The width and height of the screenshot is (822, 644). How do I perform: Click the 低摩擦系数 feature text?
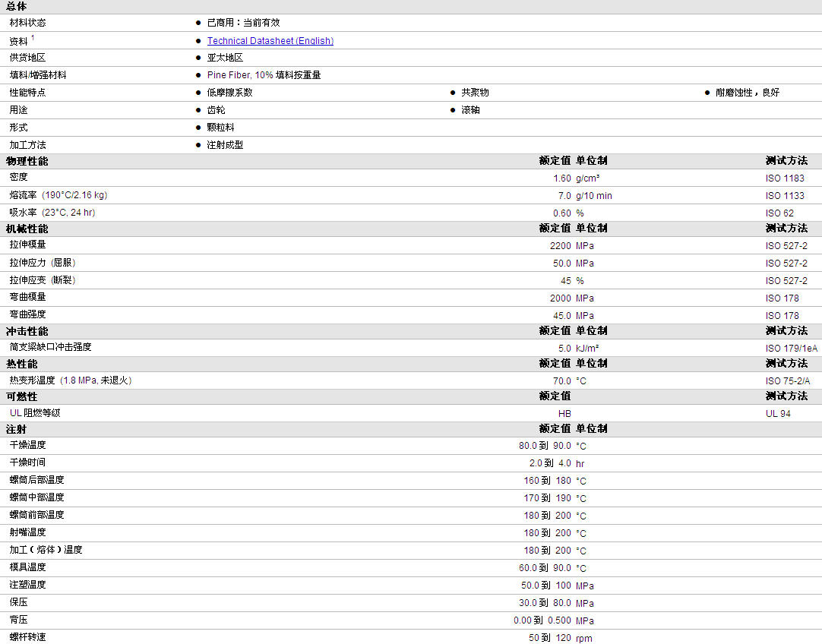(229, 92)
